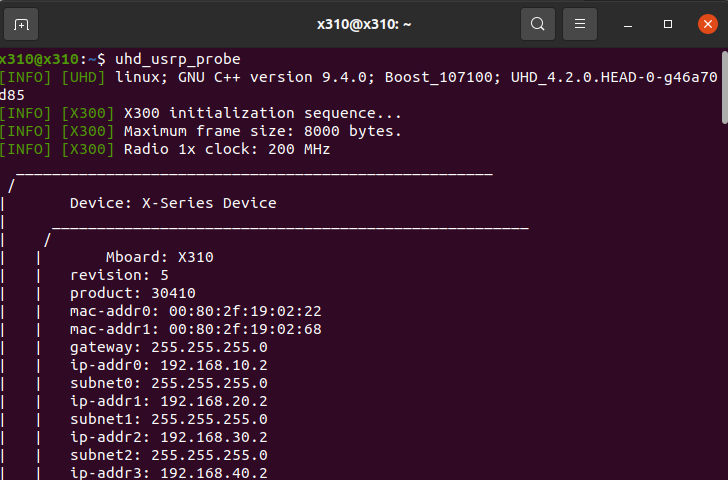Viewport: 728px width, 480px height.
Task: Open the terminal search tool
Action: coord(538,24)
